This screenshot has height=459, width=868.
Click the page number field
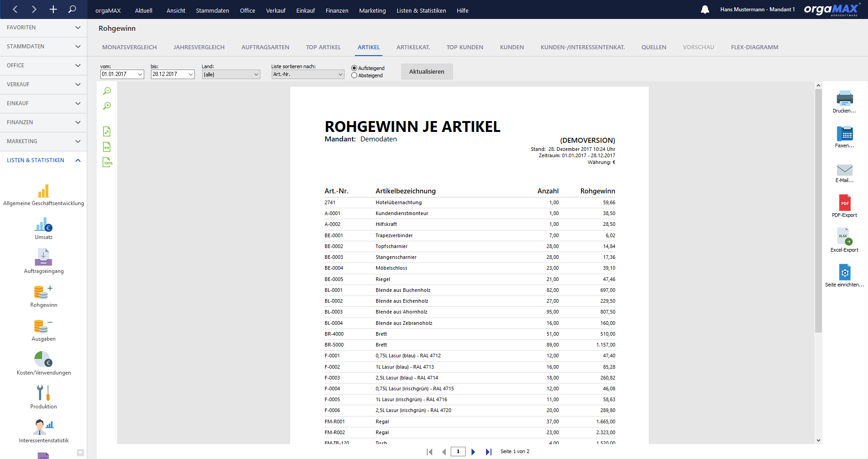pos(458,452)
